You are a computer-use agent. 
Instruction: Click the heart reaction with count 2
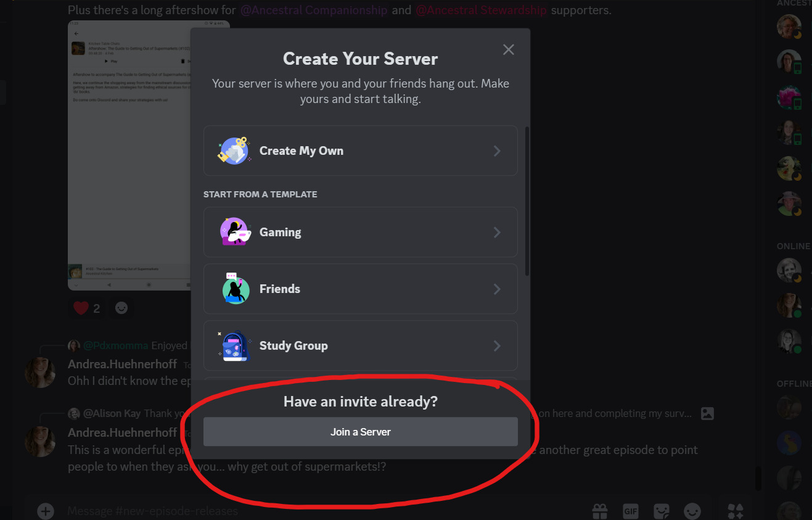[x=87, y=308]
